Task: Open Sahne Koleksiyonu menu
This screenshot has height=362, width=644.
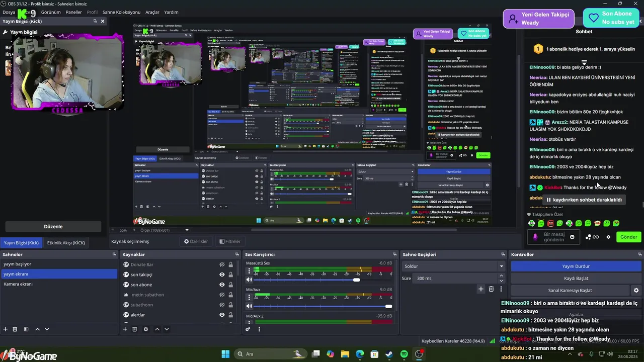Action: coord(121,12)
